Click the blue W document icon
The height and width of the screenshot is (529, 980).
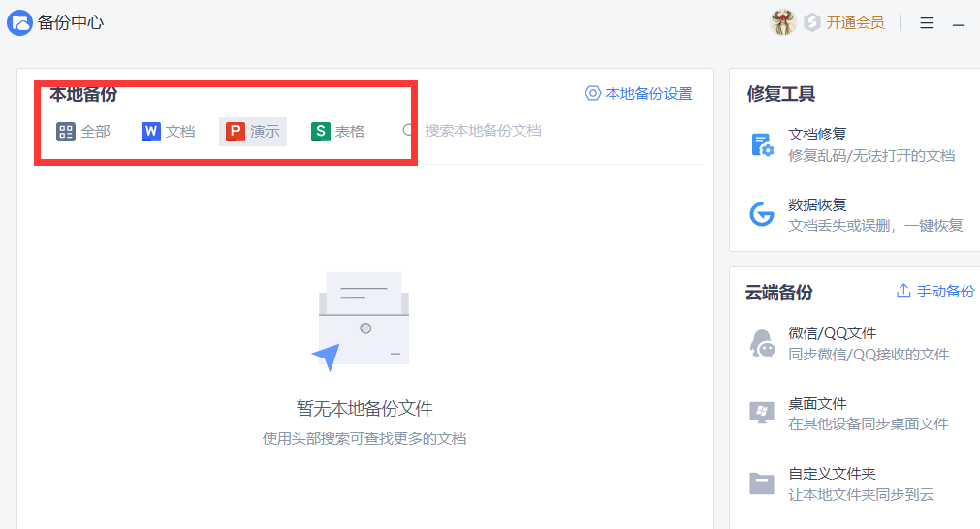[150, 131]
